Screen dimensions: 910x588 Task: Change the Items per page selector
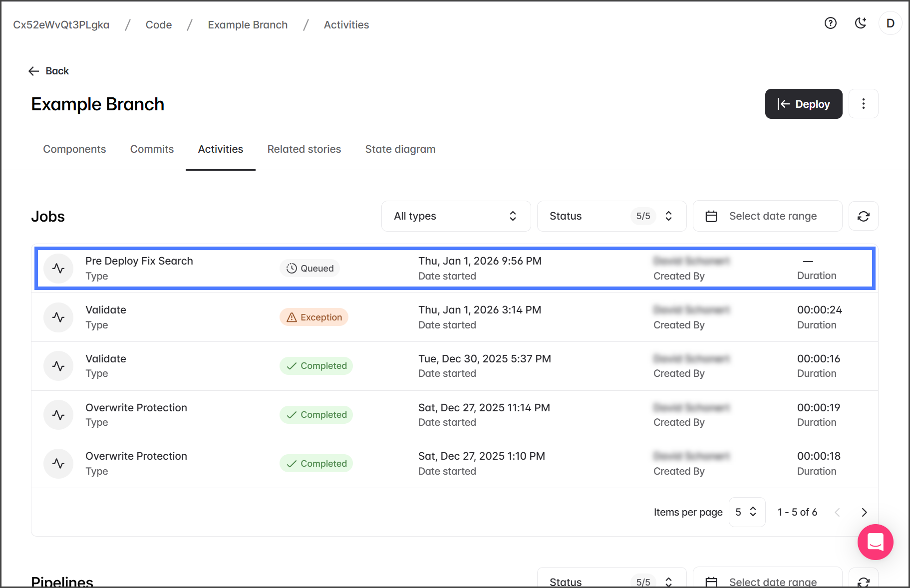746,512
